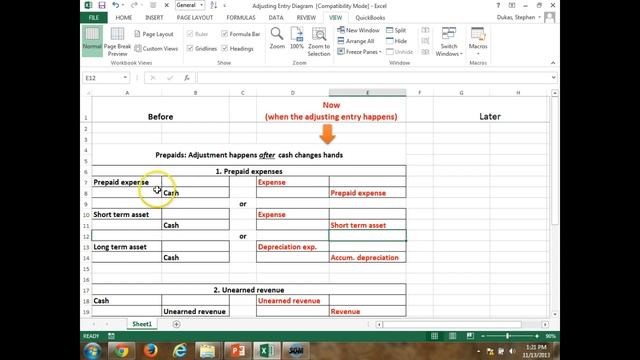Viewport: 640px width, 360px height.
Task: Click the 'Long term asset' cell
Action: coord(127,247)
